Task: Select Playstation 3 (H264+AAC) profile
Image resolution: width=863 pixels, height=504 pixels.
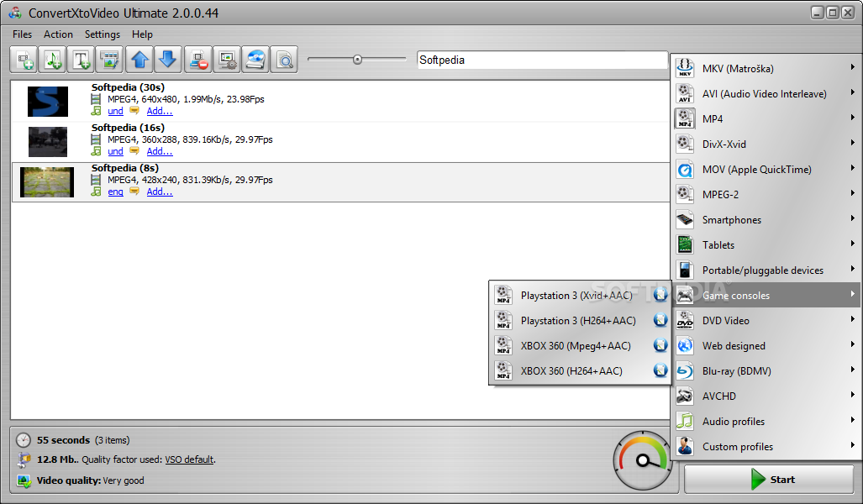Action: pos(580,320)
